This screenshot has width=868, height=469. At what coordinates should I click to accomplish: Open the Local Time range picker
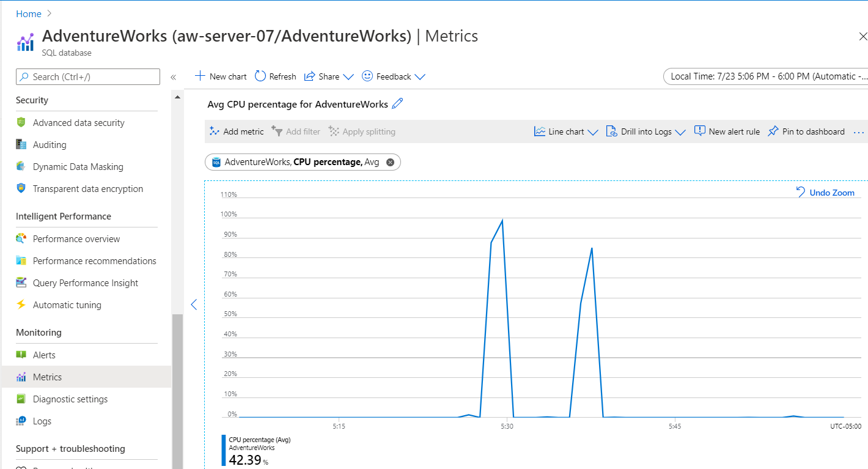tap(765, 76)
